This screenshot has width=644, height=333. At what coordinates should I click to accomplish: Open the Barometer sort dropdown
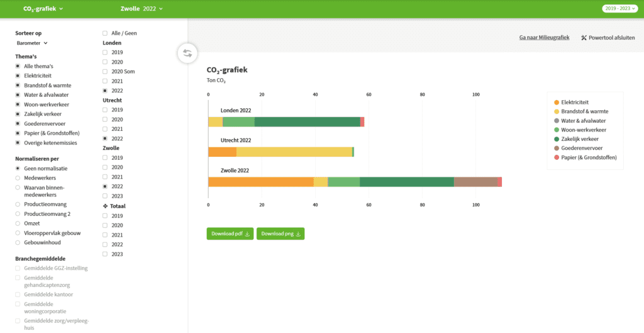pos(32,43)
